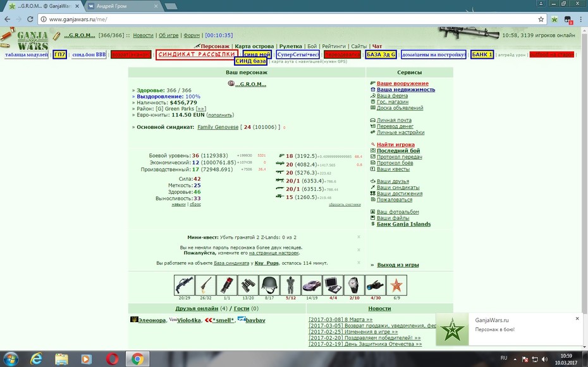The image size is (588, 367).
Task: Select the rugged laptop equipment item
Action: tap(333, 285)
